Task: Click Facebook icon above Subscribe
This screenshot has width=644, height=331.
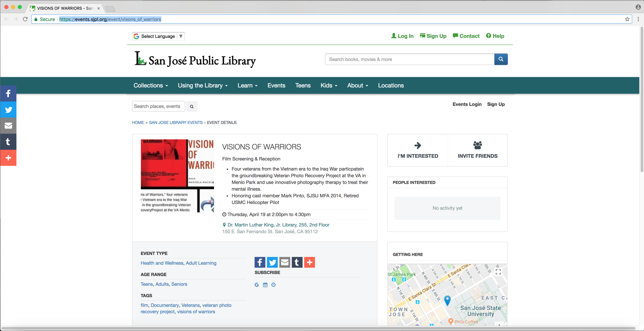Action: pyautogui.click(x=260, y=262)
